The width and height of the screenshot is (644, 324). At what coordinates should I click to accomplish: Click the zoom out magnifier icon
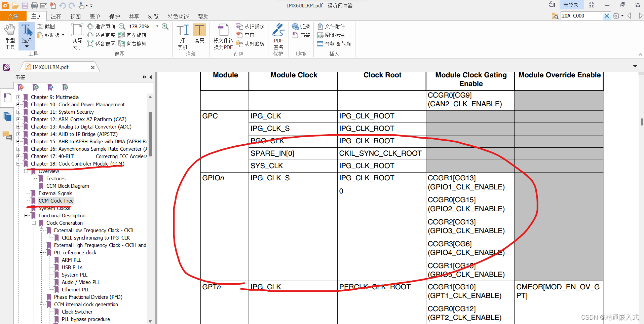[122, 26]
